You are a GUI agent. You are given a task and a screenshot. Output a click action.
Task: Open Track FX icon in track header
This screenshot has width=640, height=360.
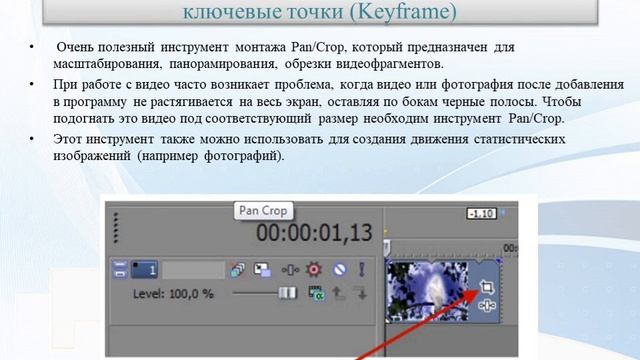coord(290,270)
